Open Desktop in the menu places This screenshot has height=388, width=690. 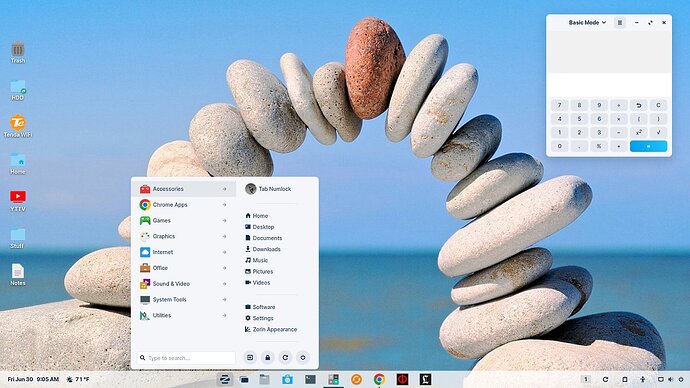(x=260, y=227)
